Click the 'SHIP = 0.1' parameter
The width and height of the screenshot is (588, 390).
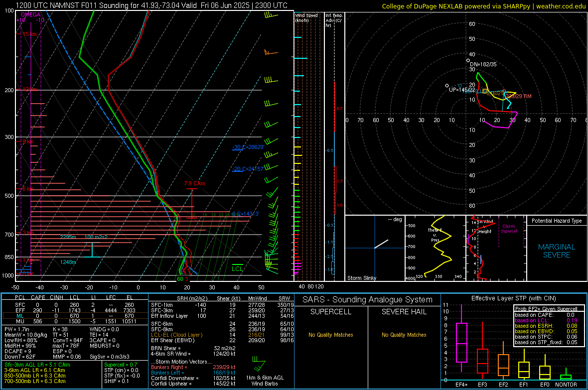(x=117, y=381)
